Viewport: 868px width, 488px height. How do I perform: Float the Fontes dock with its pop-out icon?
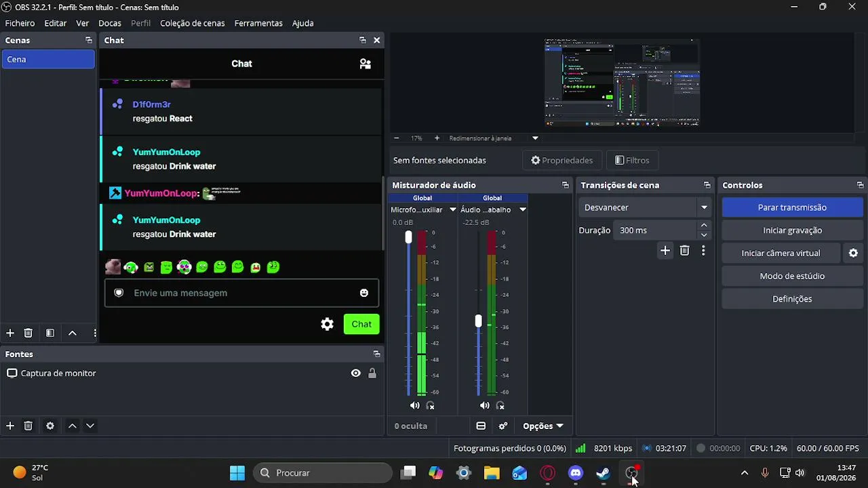pos(377,354)
